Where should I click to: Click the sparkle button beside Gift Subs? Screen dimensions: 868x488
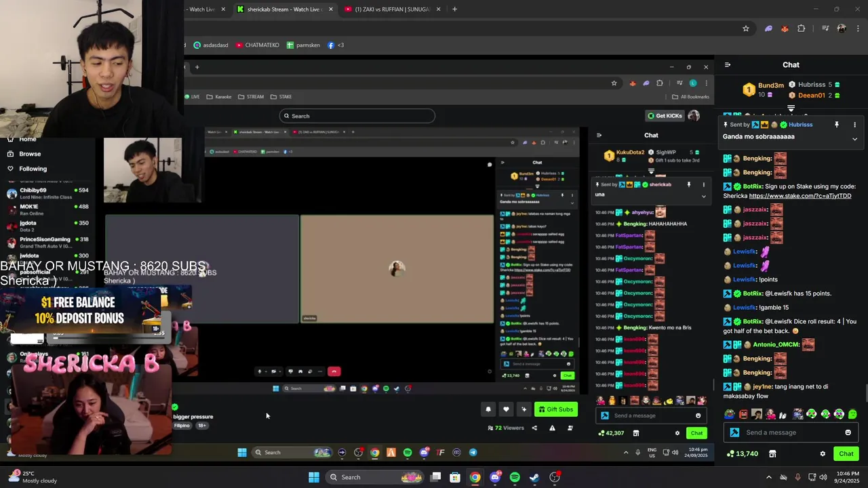pos(524,409)
